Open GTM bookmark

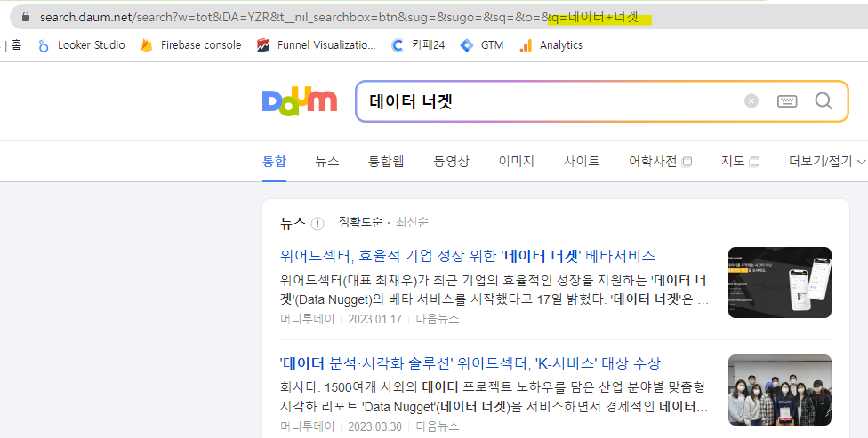coord(482,45)
